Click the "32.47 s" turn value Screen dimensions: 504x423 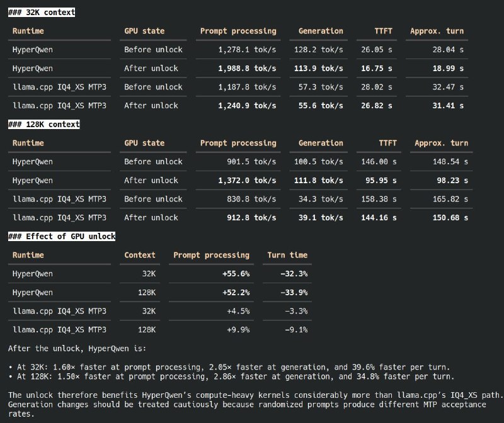448,87
